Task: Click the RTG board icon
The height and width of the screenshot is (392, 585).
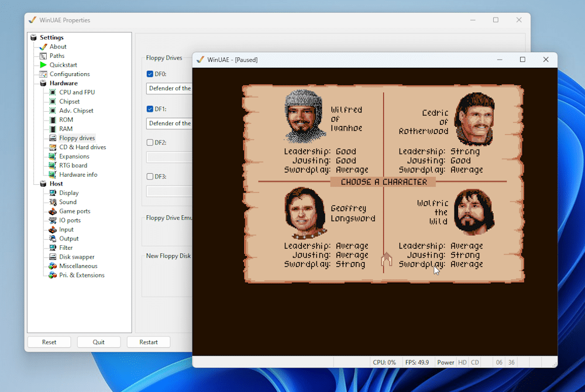Action: [53, 166]
